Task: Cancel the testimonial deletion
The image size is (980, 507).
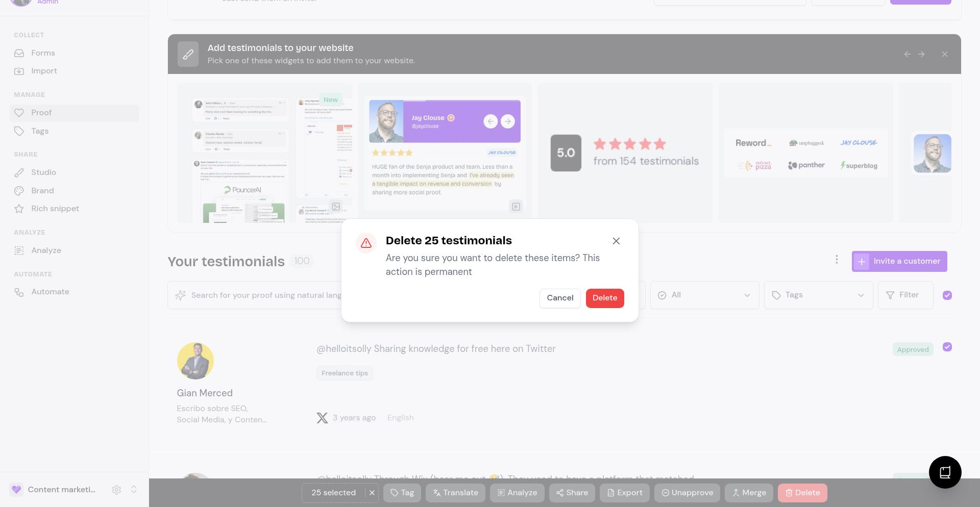Action: (x=559, y=298)
